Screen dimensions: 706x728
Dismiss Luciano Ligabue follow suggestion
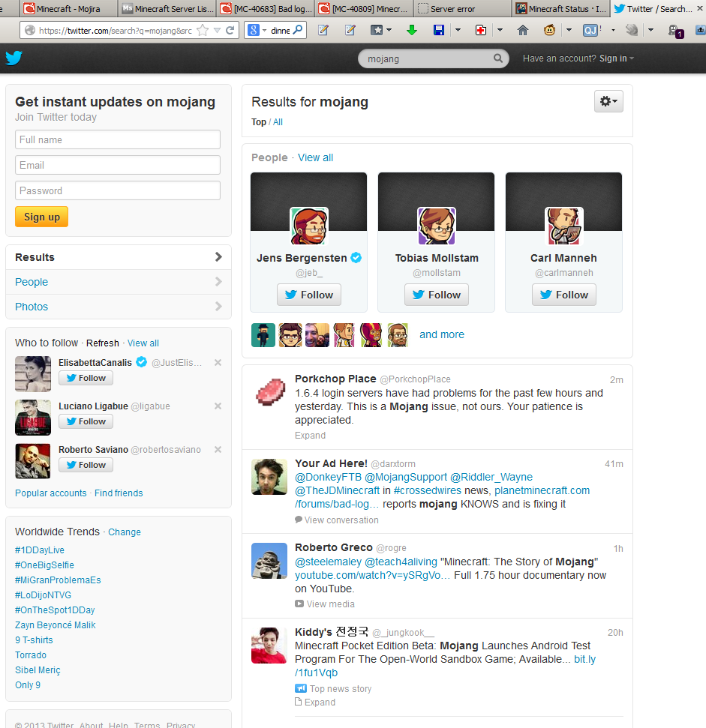click(218, 406)
